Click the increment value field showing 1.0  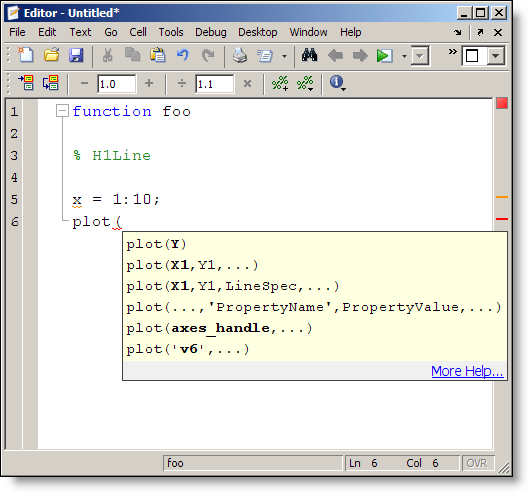(117, 83)
